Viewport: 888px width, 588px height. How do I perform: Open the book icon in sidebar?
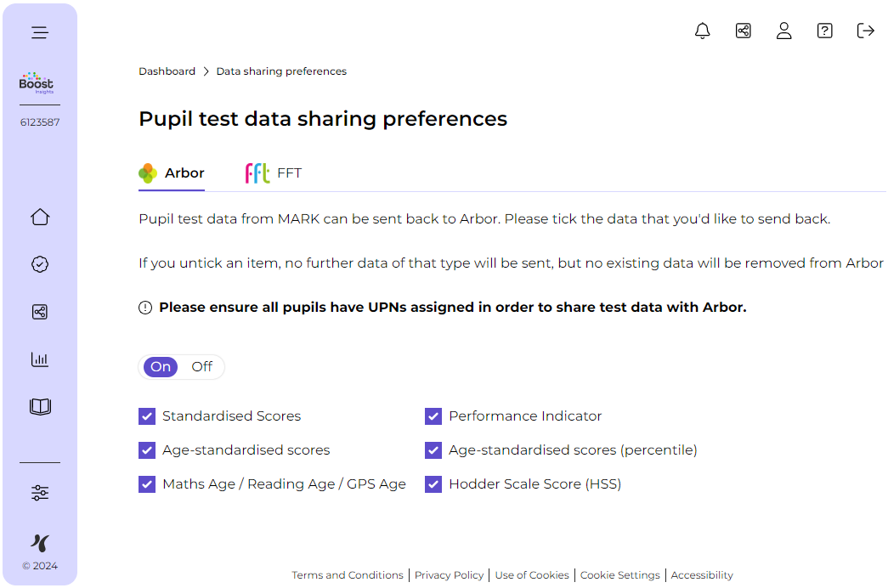[x=40, y=407]
